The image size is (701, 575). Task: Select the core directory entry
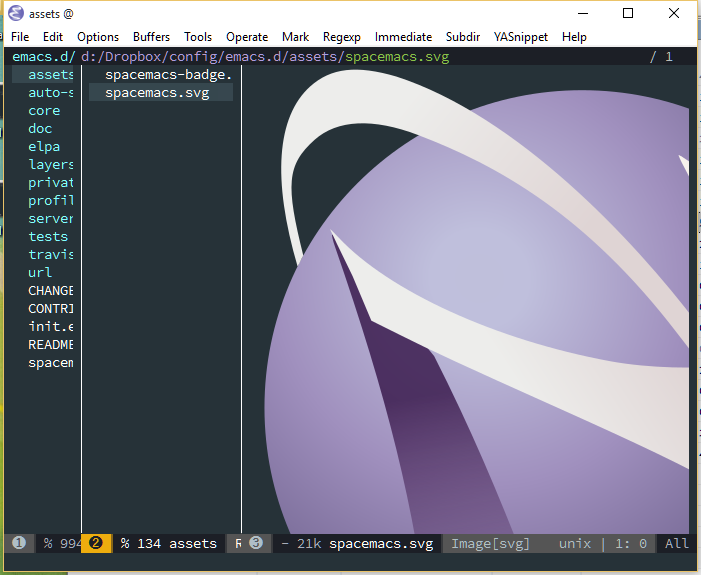pos(44,110)
